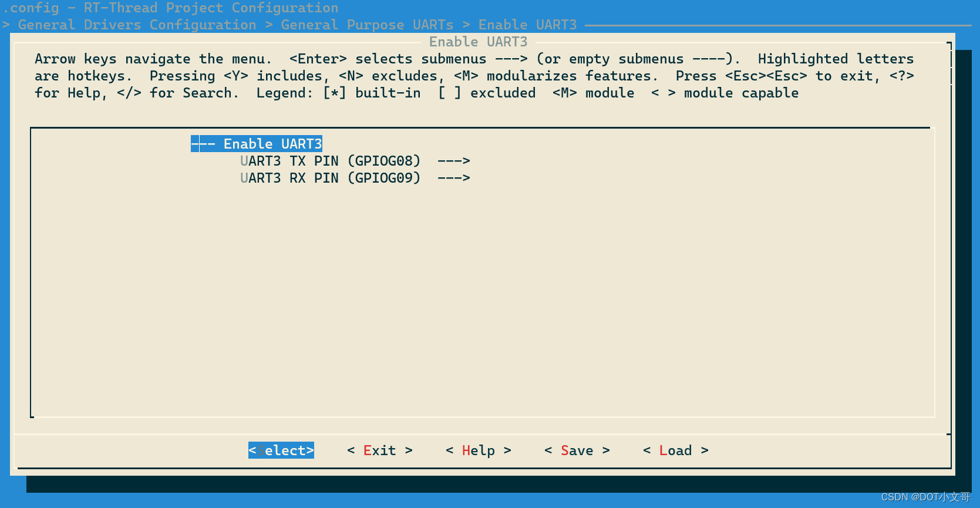Viewport: 980px width, 508px height.
Task: Click the '[ ] excluded' legend text
Action: 487,93
